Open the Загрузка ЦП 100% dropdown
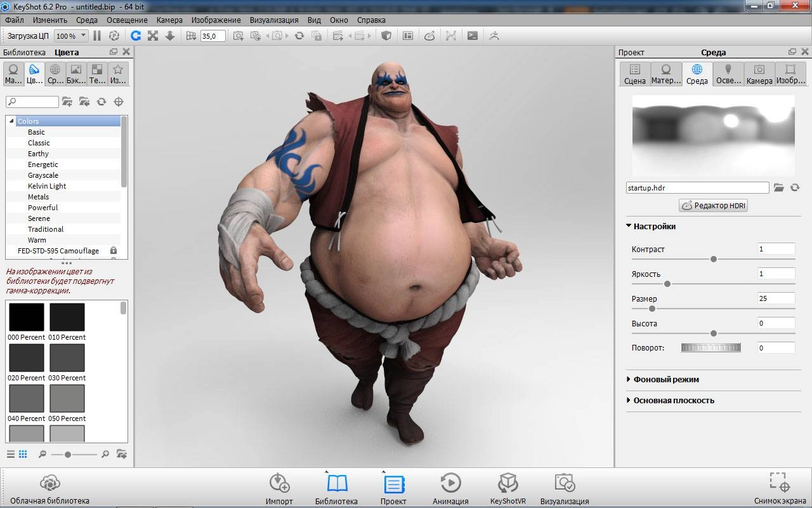The image size is (812, 508). (71, 36)
